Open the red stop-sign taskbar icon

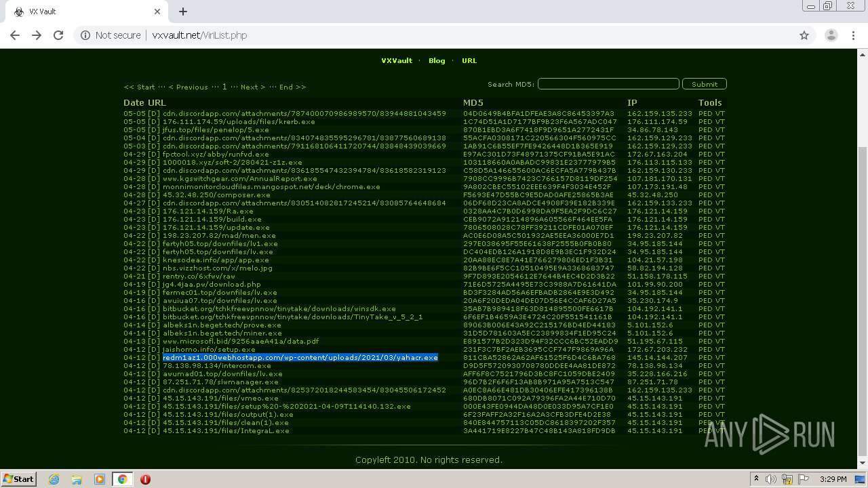coord(145,479)
